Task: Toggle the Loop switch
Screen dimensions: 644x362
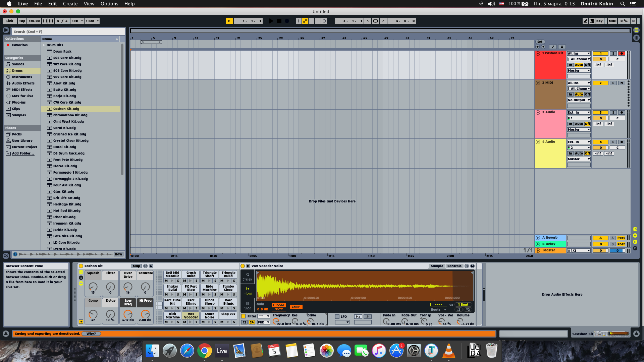Action: [x=376, y=21]
